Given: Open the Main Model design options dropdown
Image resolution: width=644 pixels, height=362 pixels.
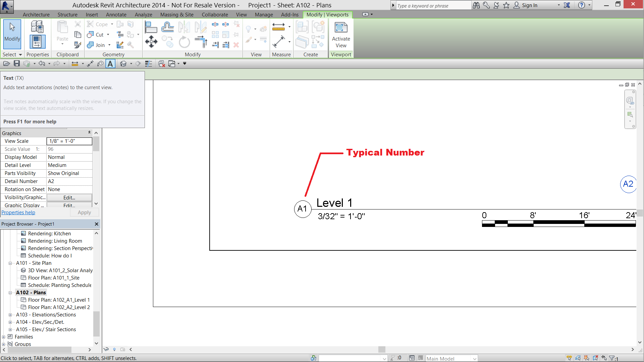Looking at the screenshot, I should click(x=475, y=359).
